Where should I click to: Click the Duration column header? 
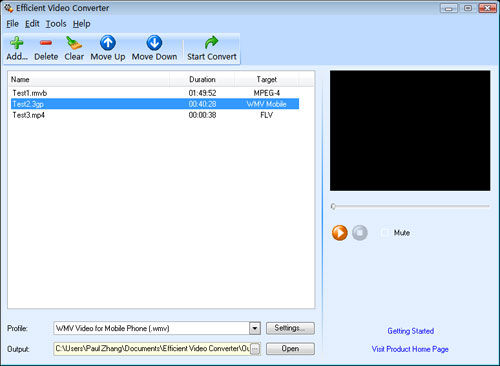[x=202, y=80]
